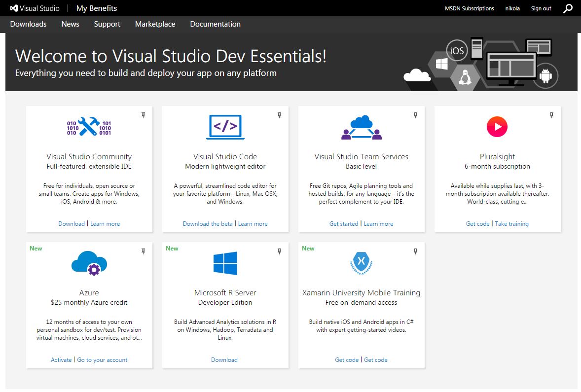Pin the Visual Studio Code card
The image size is (581, 392).
pyautogui.click(x=279, y=115)
